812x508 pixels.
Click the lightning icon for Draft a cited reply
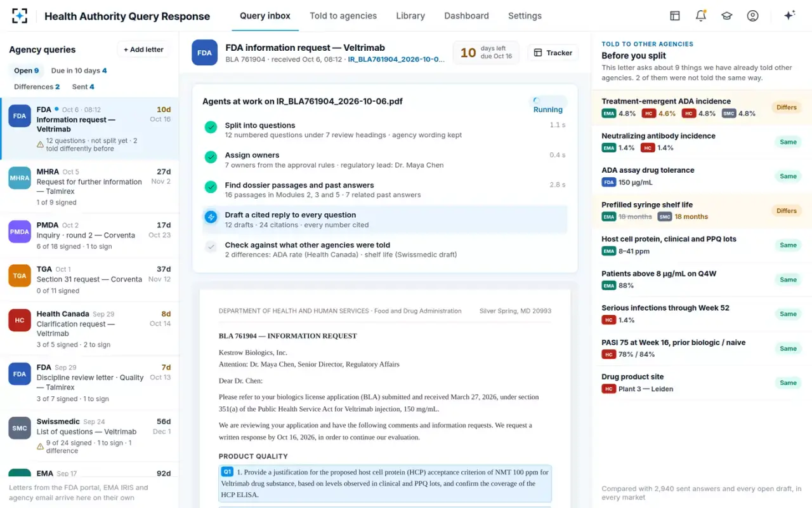pos(211,217)
